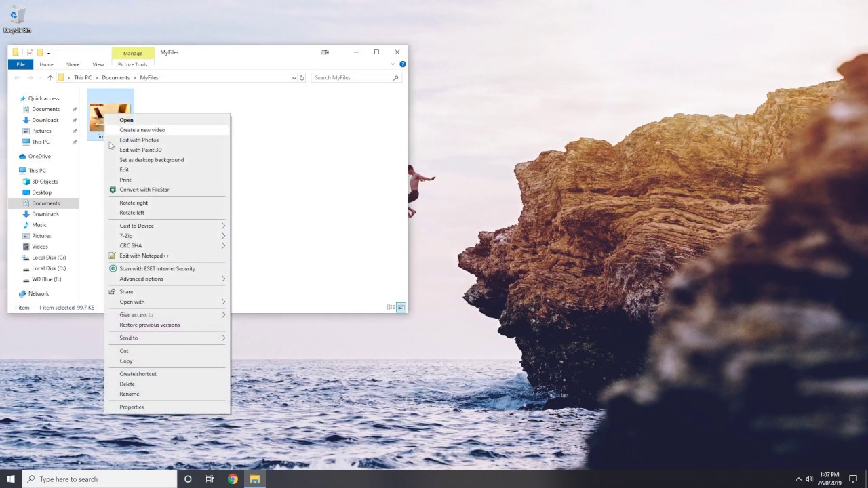Viewport: 868px width, 488px height.
Task: Go up one folder level with the up arrow
Action: [50, 78]
